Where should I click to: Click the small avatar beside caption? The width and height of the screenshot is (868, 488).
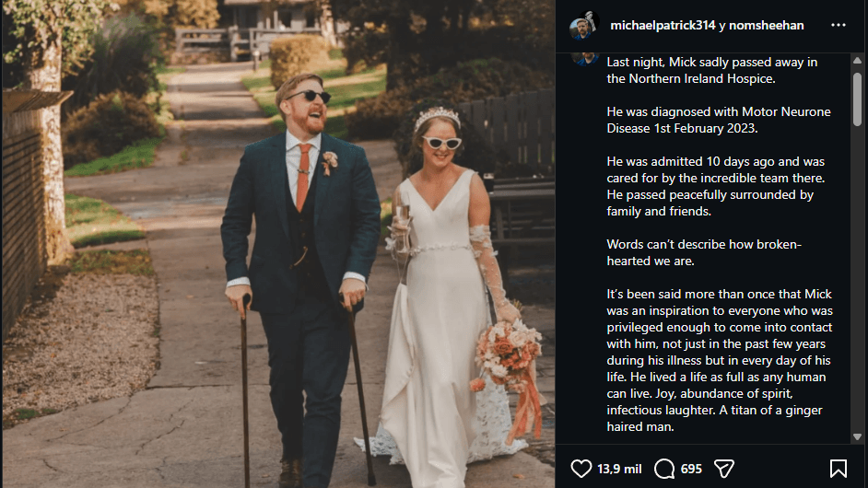point(584,59)
